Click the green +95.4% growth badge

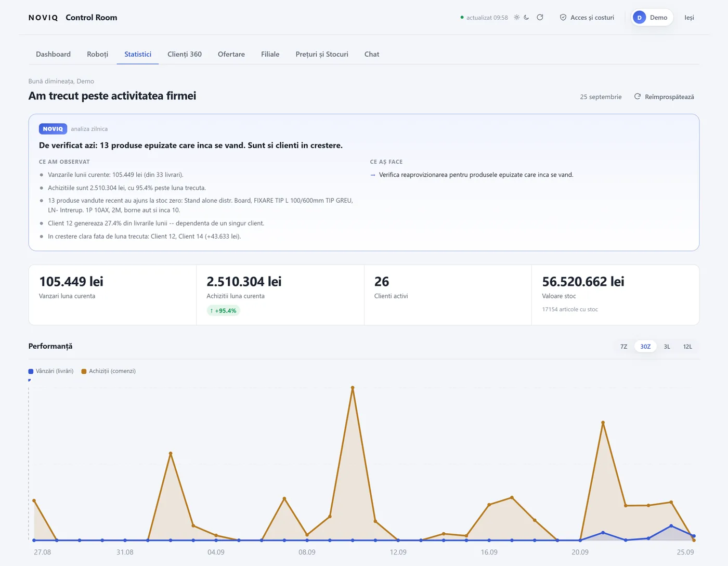223,311
